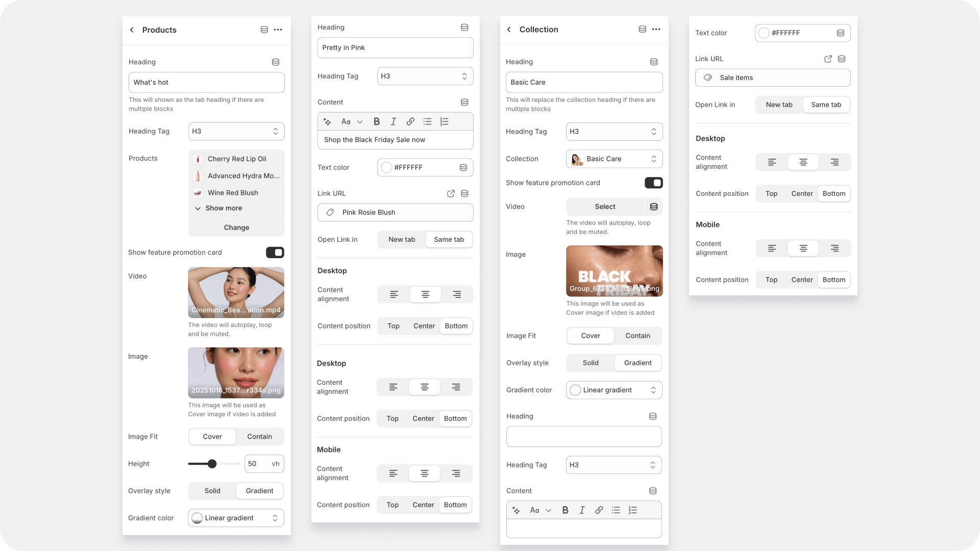The width and height of the screenshot is (980, 551).
Task: Open Sale items link in external window icon
Action: point(828,59)
